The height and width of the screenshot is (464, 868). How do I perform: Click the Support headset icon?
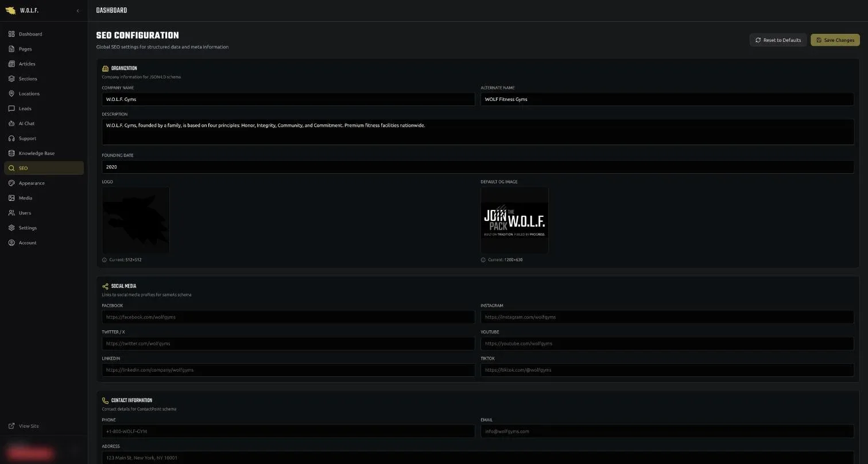[11, 138]
